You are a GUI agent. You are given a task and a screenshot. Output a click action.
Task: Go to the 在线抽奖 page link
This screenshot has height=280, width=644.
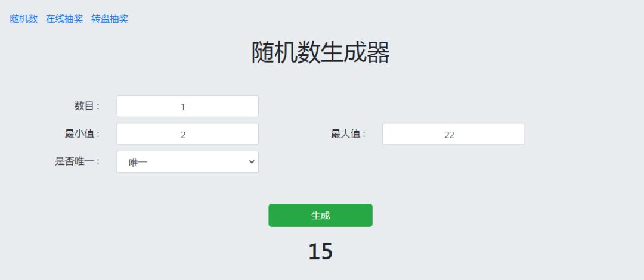pyautogui.click(x=64, y=19)
